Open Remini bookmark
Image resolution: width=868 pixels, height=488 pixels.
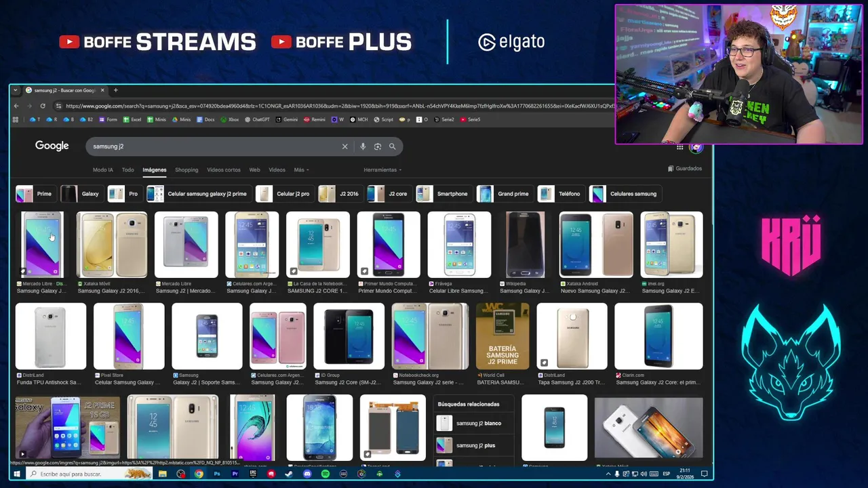coord(315,119)
